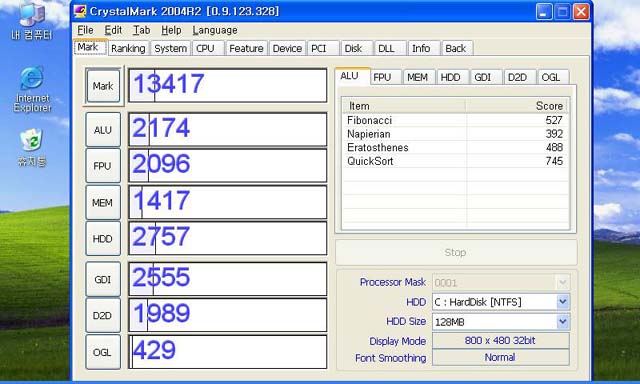640x384 pixels.
Task: Run the MEM benchmark button
Action: tap(103, 202)
